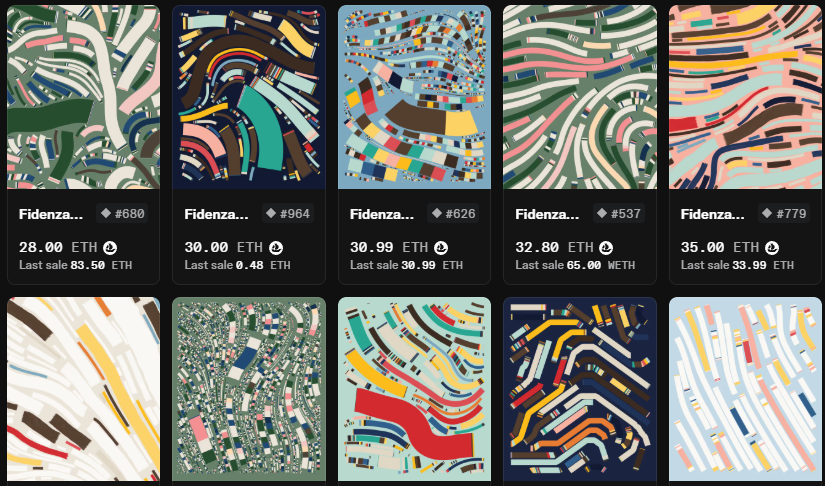Viewport: 825px width, 486px height.
Task: Click the rarity diamond badge #680
Action: click(x=122, y=213)
